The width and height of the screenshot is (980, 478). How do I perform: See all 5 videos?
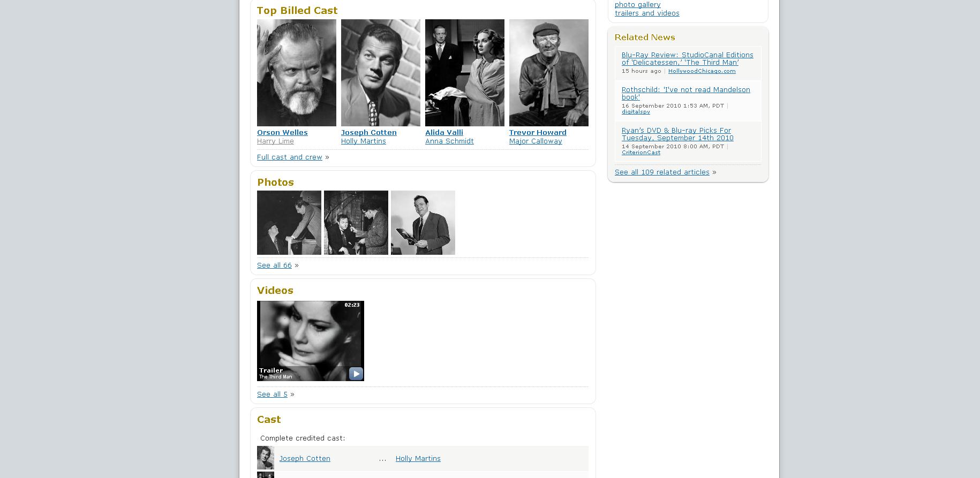[272, 394]
